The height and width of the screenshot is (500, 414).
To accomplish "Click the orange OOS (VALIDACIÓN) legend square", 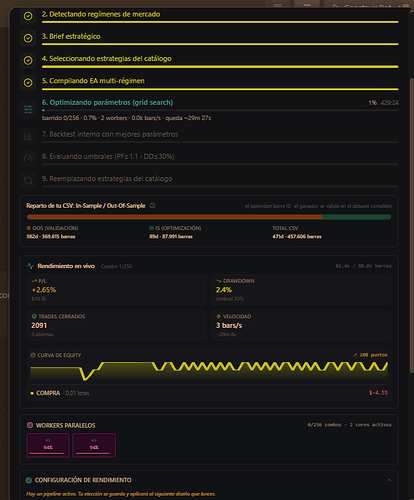I will click(x=29, y=228).
